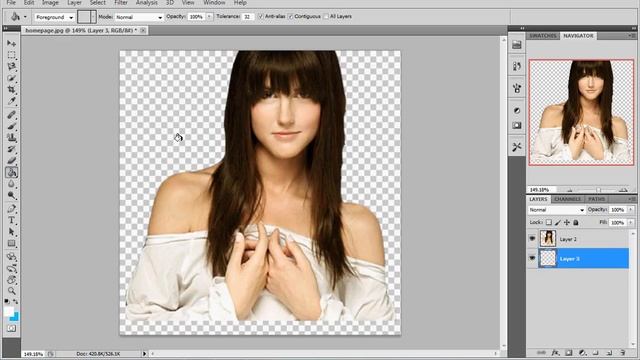Image resolution: width=640 pixels, height=360 pixels.
Task: Toggle lock image pixels brush icon
Action: (558, 222)
